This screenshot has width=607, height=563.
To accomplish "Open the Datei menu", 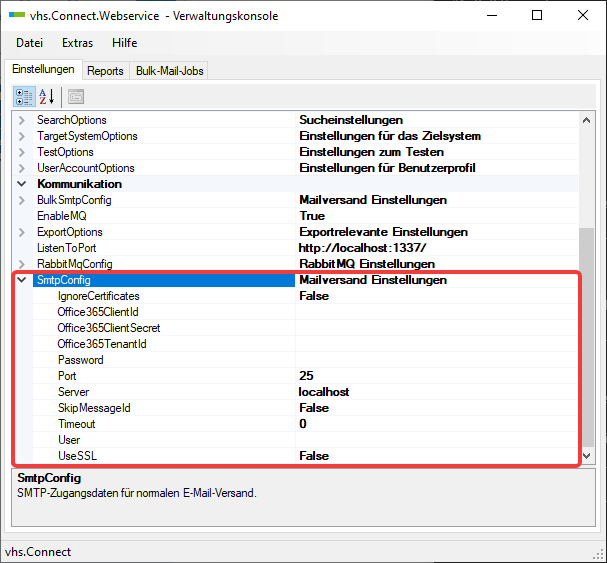I will [x=29, y=43].
